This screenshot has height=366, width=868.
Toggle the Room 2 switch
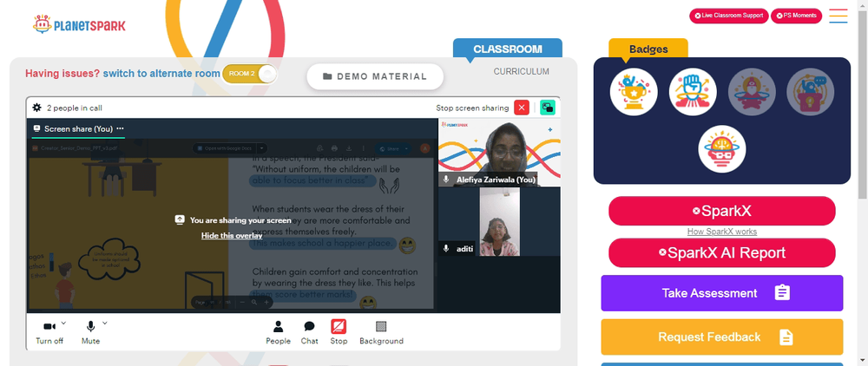tap(250, 74)
